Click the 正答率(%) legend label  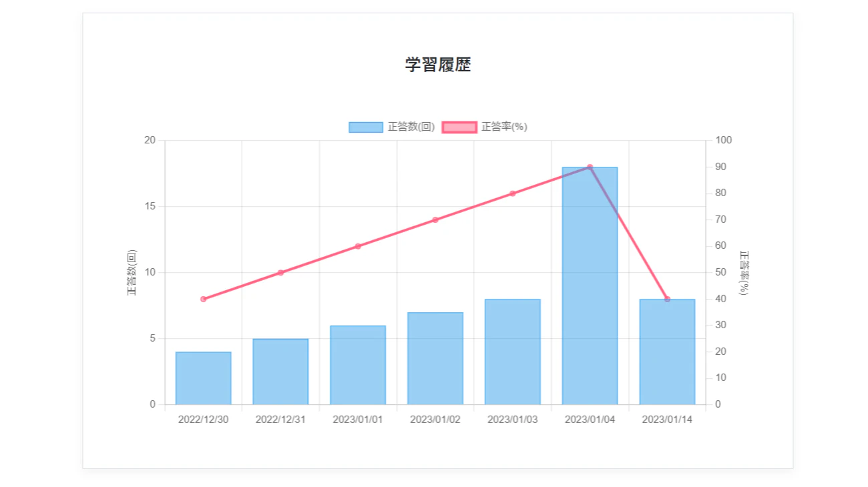504,127
